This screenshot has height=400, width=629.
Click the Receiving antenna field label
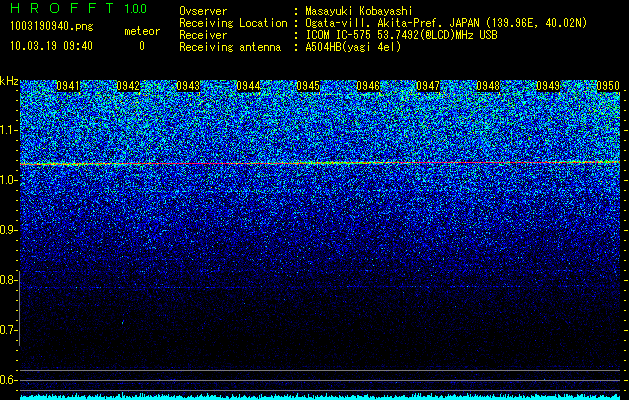coord(230,47)
